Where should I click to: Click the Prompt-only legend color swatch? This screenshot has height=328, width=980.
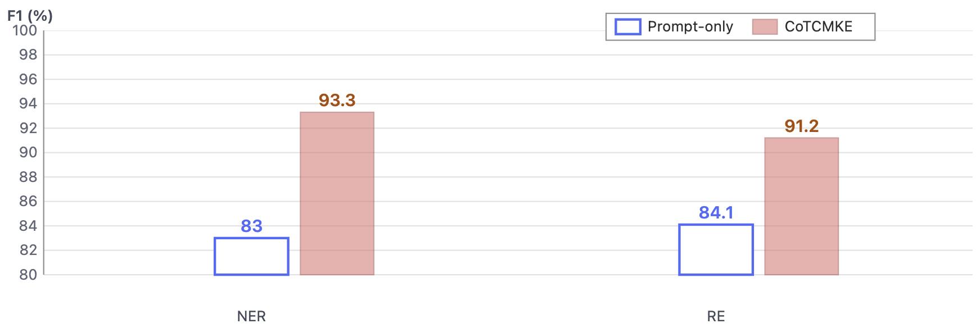(627, 27)
